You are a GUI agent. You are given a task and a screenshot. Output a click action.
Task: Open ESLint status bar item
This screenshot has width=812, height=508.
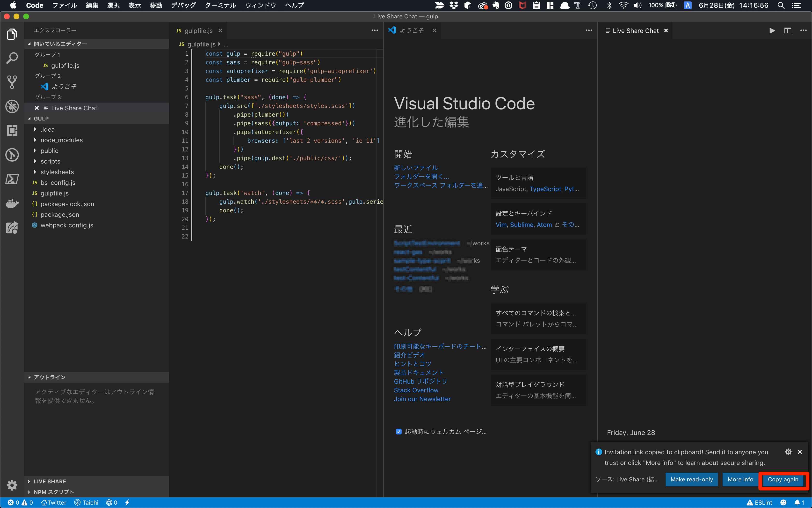coord(759,503)
